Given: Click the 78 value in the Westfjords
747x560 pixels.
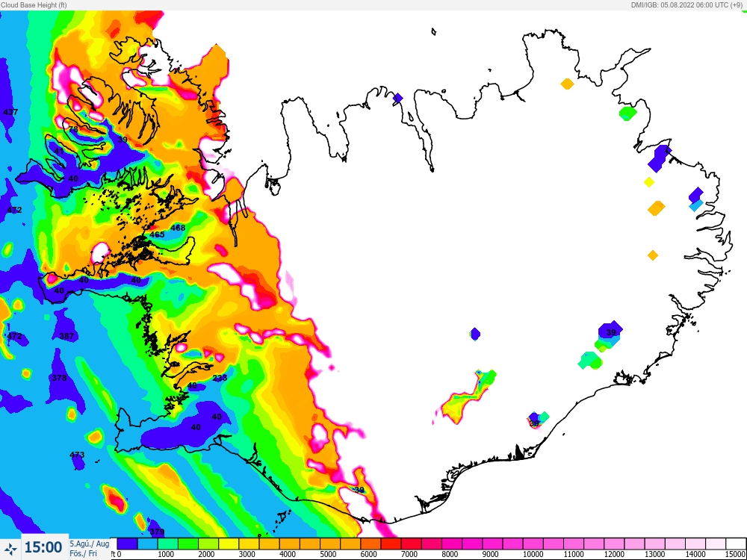Looking at the screenshot, I should tap(73, 129).
